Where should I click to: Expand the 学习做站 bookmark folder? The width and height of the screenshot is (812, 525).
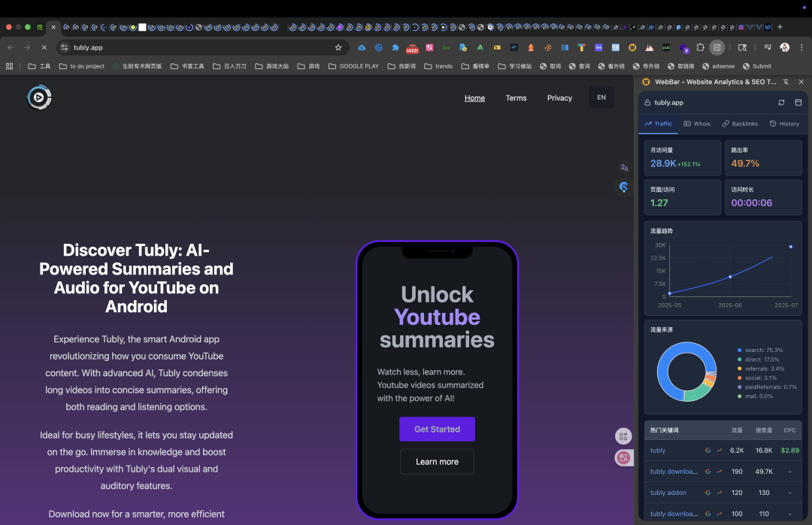coord(515,66)
